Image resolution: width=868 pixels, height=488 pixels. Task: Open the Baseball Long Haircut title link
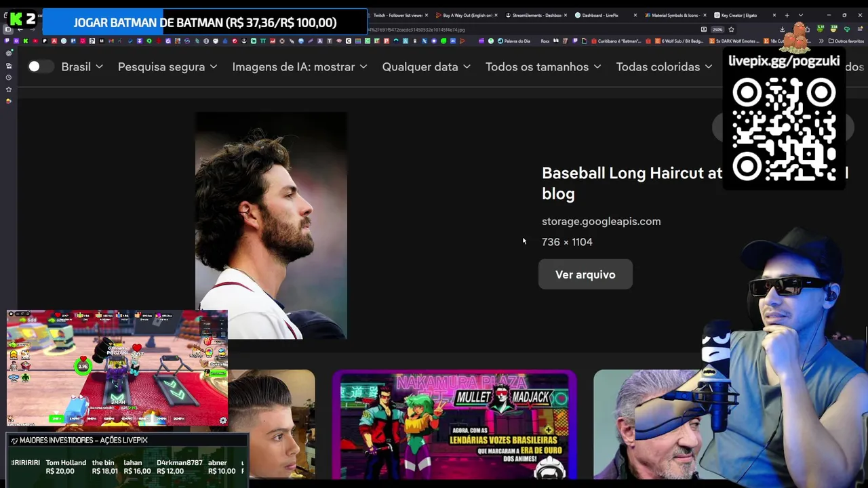(x=632, y=183)
